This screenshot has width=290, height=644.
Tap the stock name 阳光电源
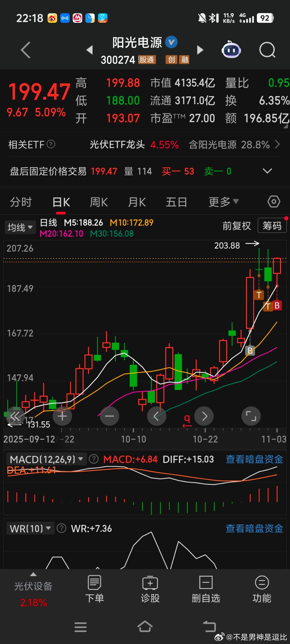[x=137, y=42]
